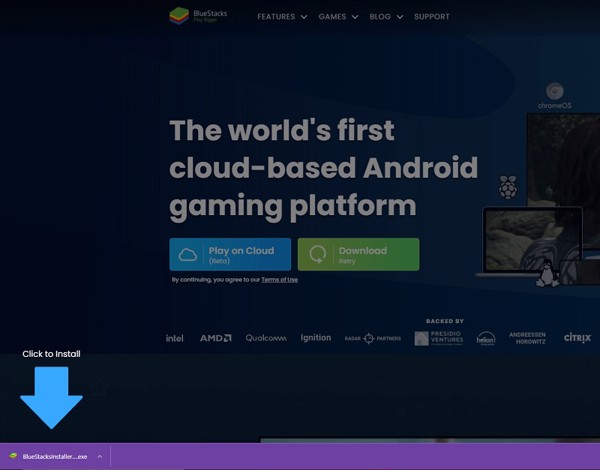
Task: Click the 'BACKED BY' heading text
Action: [445, 321]
